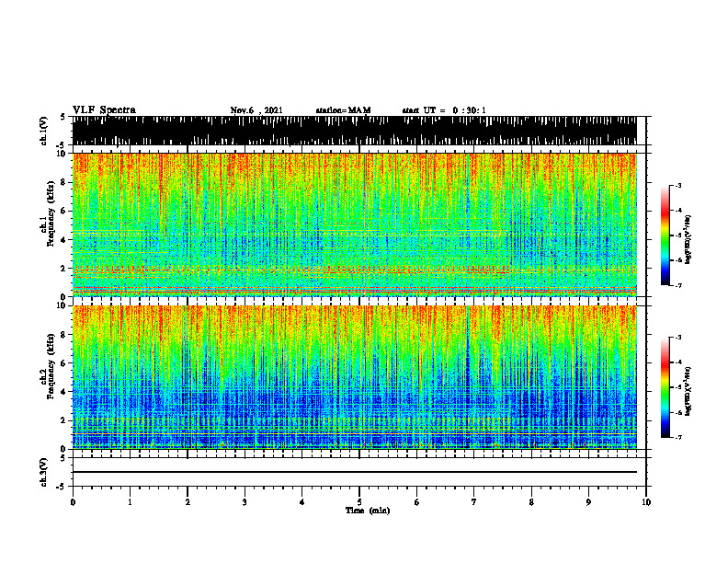Click the "Time (min)" axis title
Screen dimensions: 728x563
(x=368, y=511)
